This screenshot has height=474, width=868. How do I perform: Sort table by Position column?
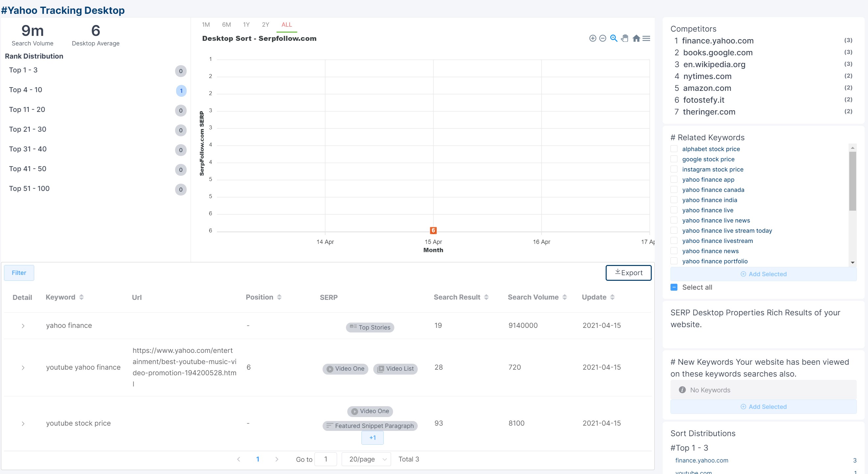279,297
